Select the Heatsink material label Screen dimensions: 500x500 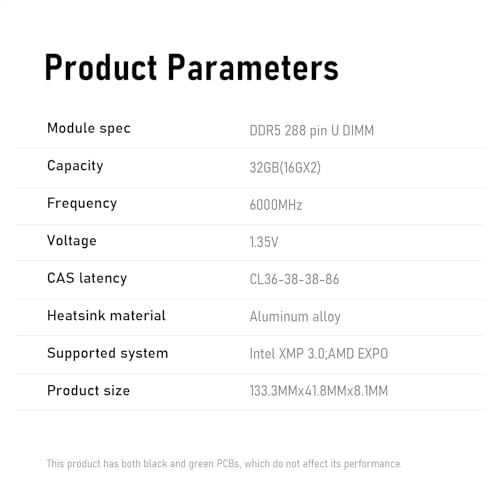coord(106,315)
